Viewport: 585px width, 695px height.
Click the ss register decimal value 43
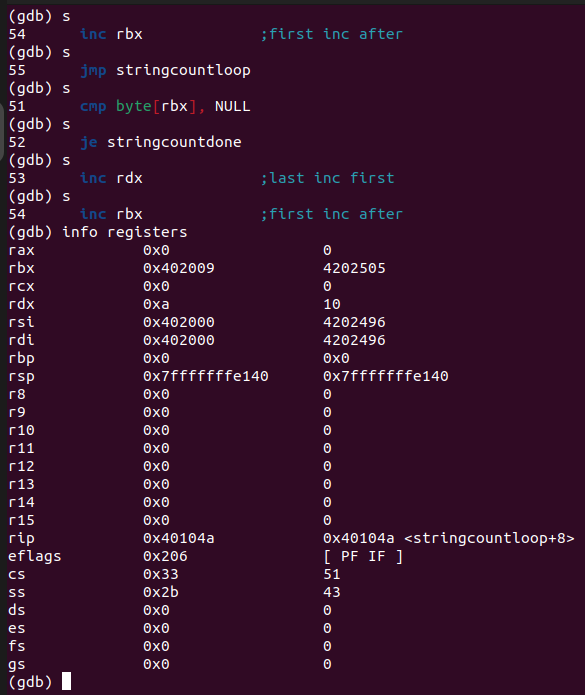[x=332, y=592]
